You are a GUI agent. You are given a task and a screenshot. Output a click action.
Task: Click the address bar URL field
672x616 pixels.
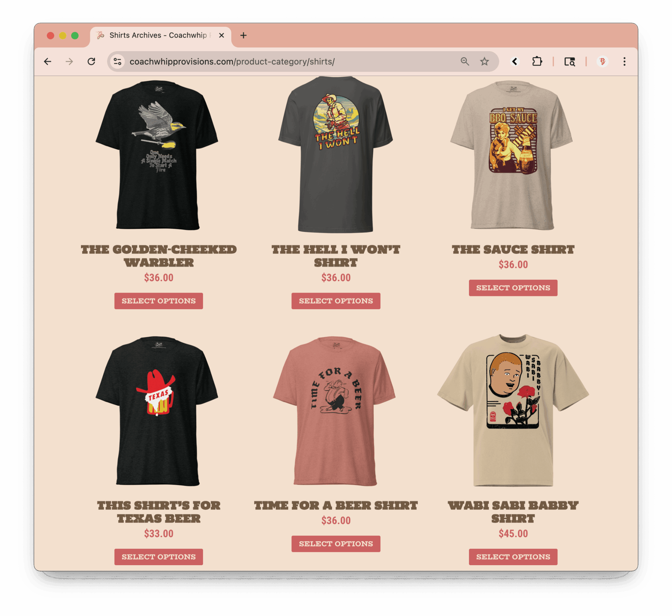290,62
